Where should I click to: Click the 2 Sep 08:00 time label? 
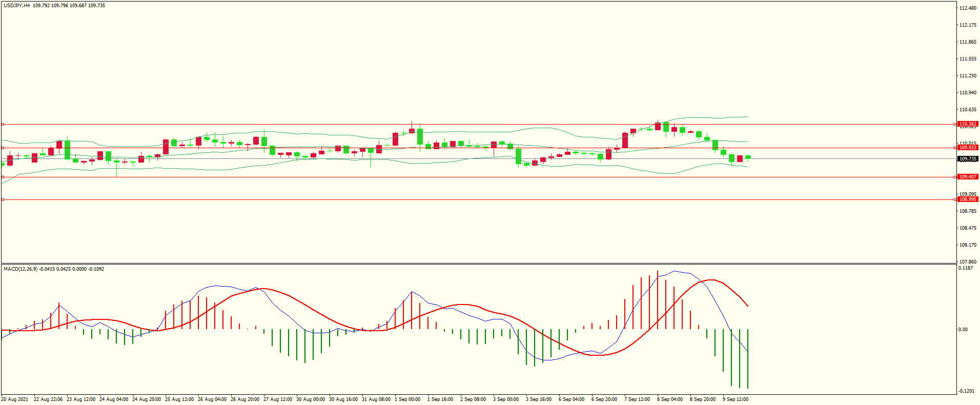(473, 399)
